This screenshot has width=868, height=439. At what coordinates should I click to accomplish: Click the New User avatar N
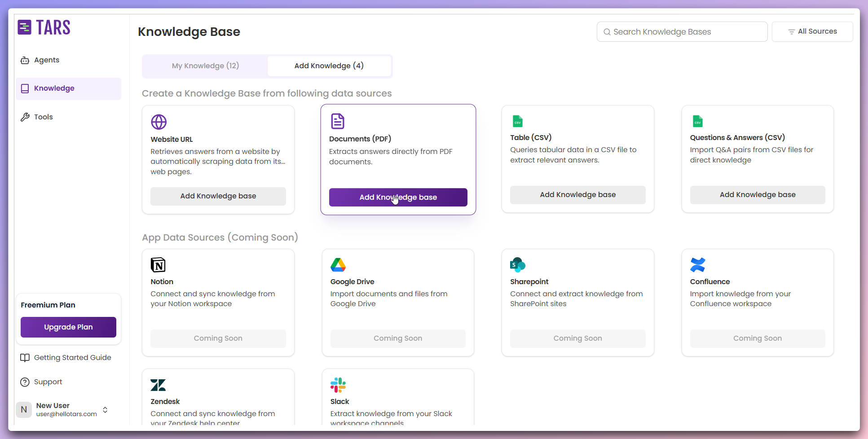[x=24, y=410]
